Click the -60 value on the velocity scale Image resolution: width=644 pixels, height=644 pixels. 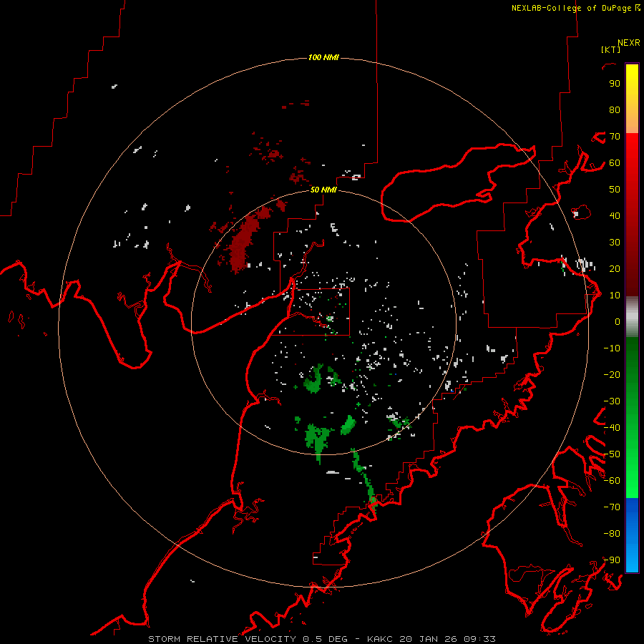click(612, 481)
